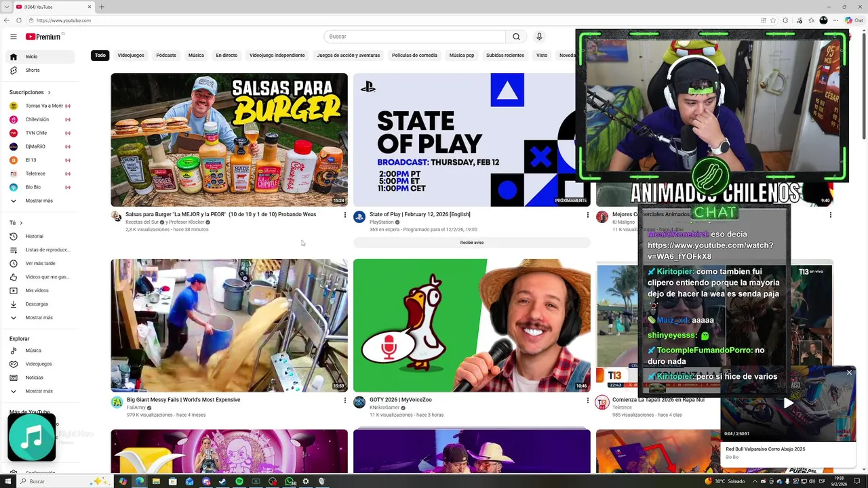The height and width of the screenshot is (488, 868).
Task: Click the YouTube Premium logo
Action: [43, 37]
